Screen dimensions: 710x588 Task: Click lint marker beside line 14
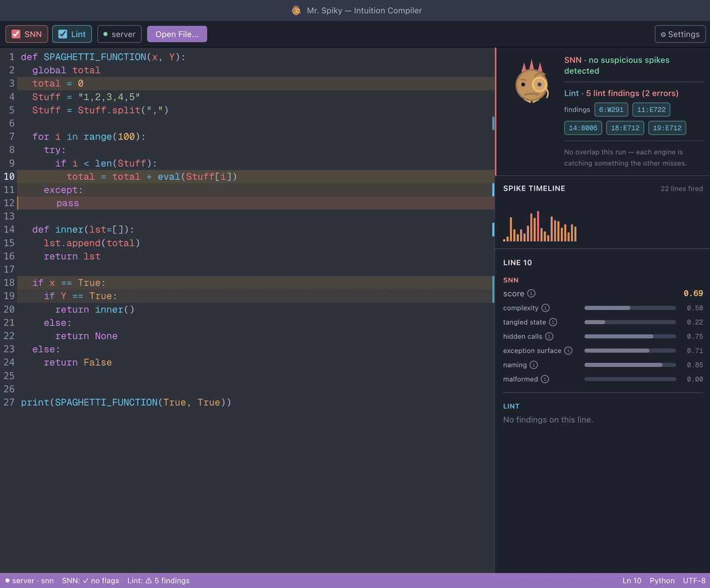[493, 230]
